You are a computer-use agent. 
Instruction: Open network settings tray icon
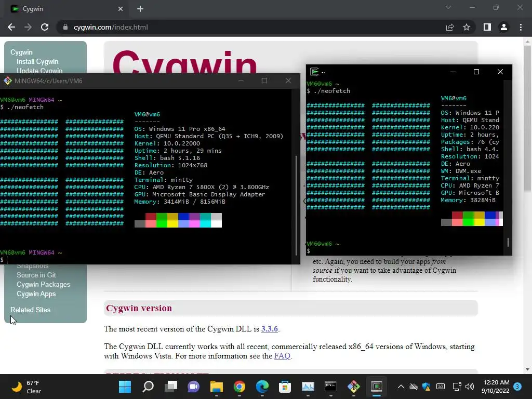(457, 387)
